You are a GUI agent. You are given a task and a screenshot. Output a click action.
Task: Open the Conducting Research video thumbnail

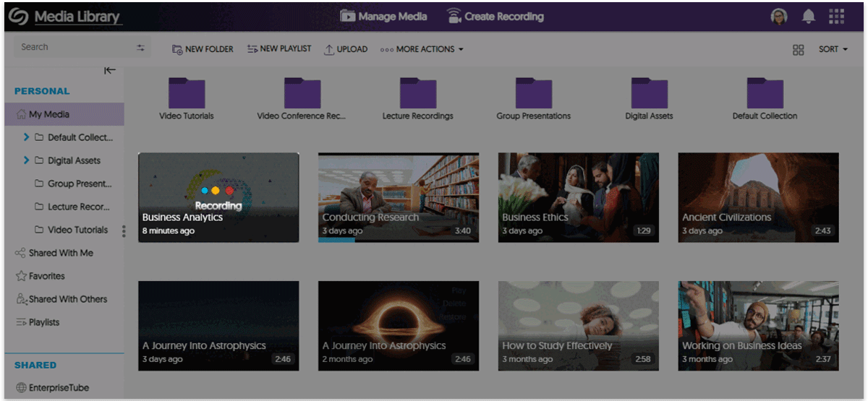tap(399, 197)
